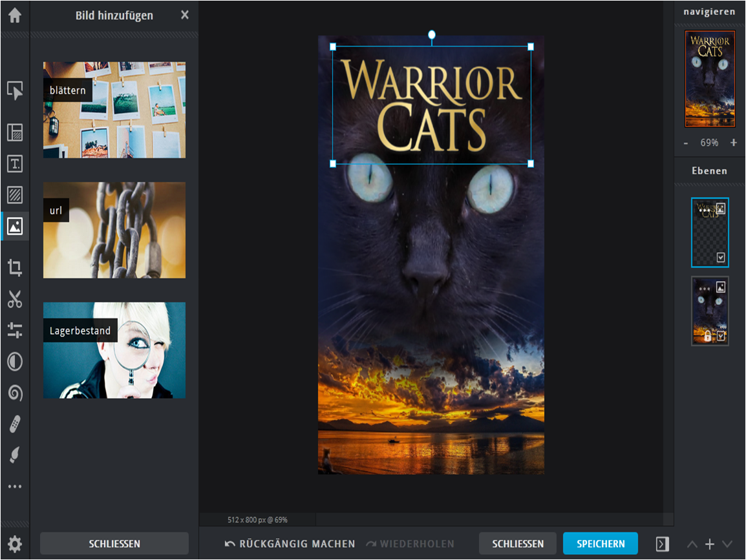Viewport: 746px width, 560px height.
Task: Click the bottom-right selection resize handle
Action: pos(531,163)
